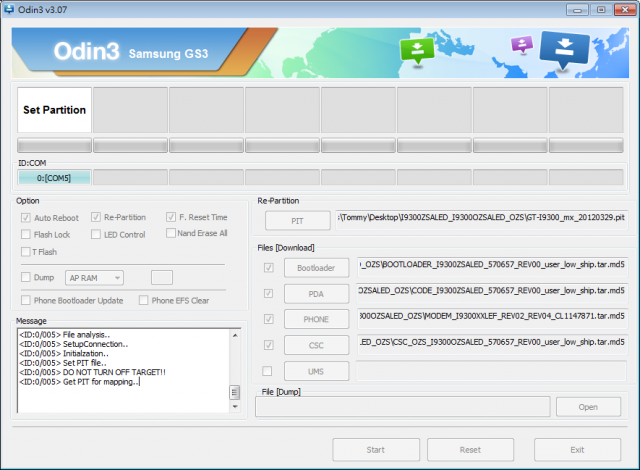Click the progress bar under Set Partition
The width and height of the screenshot is (640, 470).
click(54, 145)
